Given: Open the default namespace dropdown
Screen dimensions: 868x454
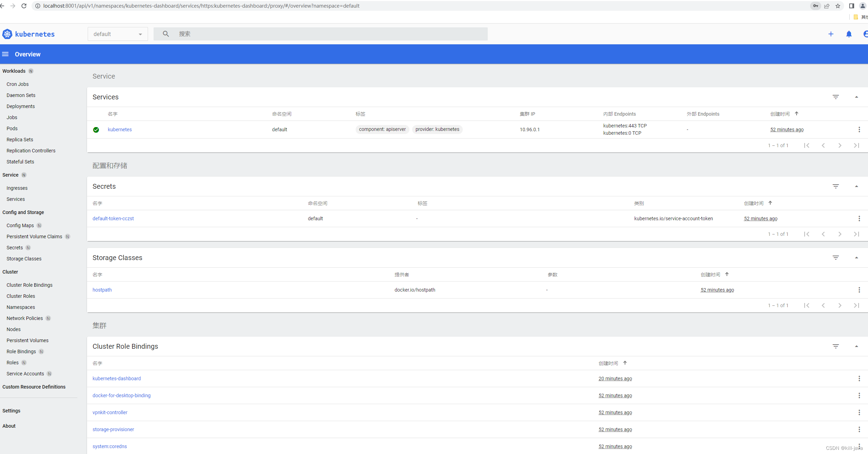Looking at the screenshot, I should pos(118,34).
